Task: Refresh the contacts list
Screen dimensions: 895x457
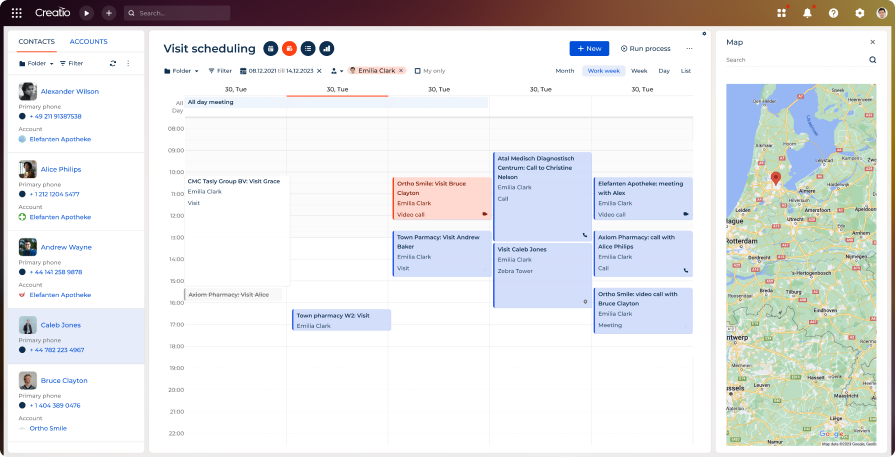Action: pyautogui.click(x=113, y=63)
